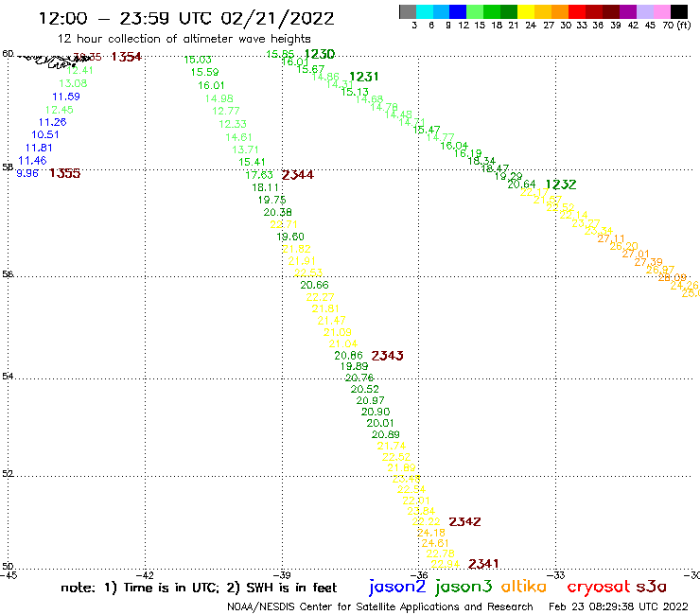The width and height of the screenshot is (700, 615).
Task: Click the cryosat satellite label
Action: coord(599,588)
